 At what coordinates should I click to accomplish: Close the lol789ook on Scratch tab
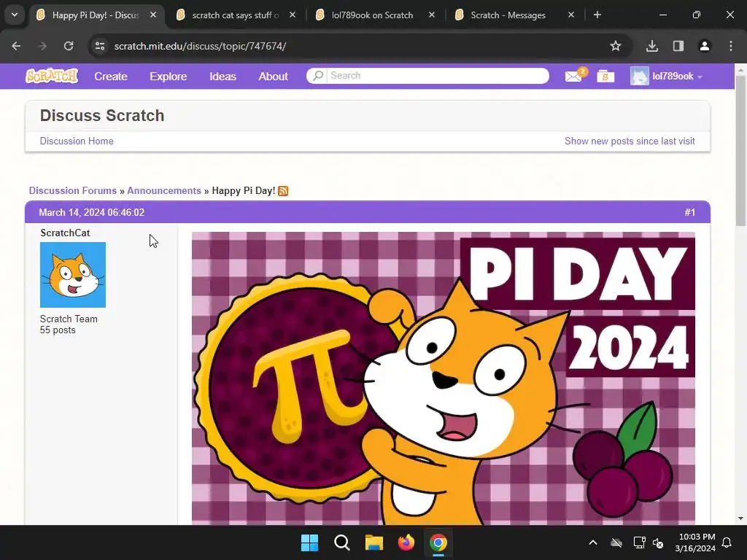[x=432, y=15]
